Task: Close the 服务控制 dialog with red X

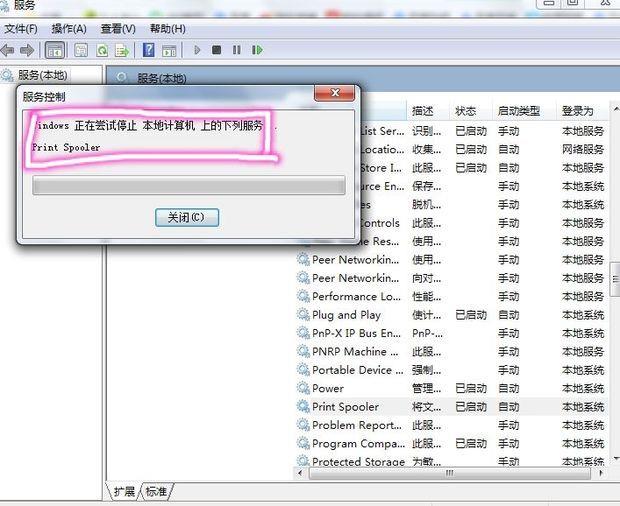Action: coord(335,93)
